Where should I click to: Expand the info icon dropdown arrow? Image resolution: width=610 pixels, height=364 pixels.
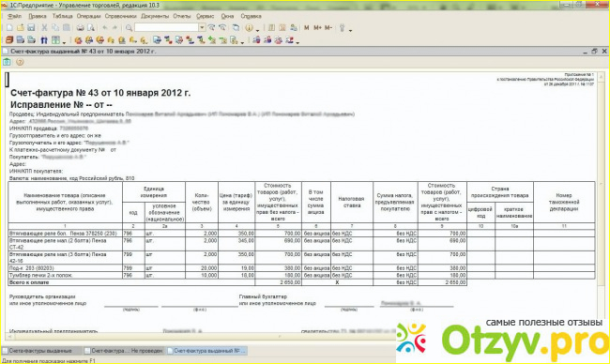pos(257,30)
